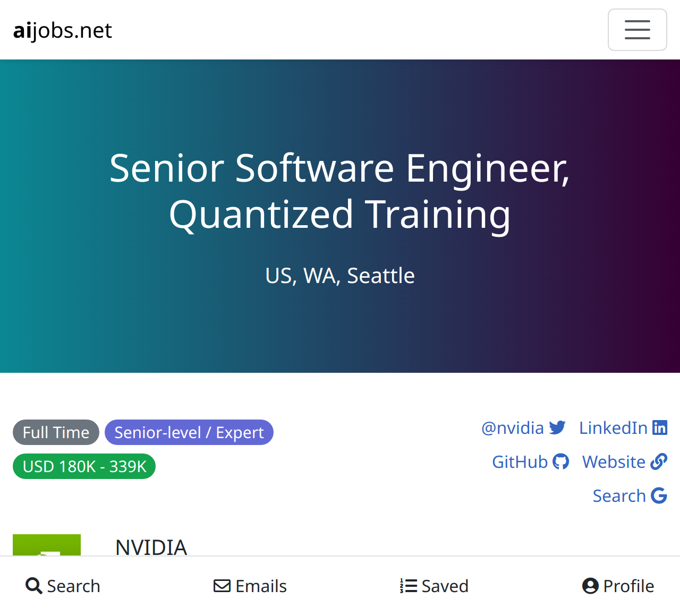Screen dimensions: 680x616
Task: Click the envelope Emails icon
Action: pos(222,586)
